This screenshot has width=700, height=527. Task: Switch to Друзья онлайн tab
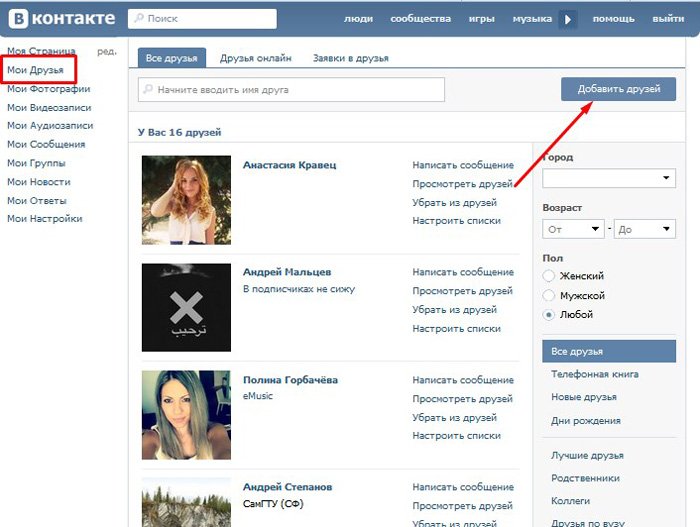click(256, 58)
